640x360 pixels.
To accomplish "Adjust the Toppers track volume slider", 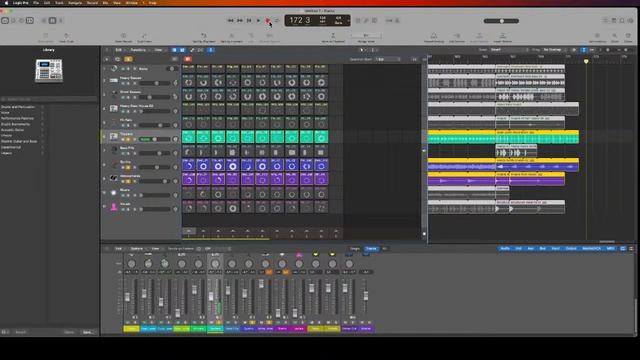I will 155,139.
